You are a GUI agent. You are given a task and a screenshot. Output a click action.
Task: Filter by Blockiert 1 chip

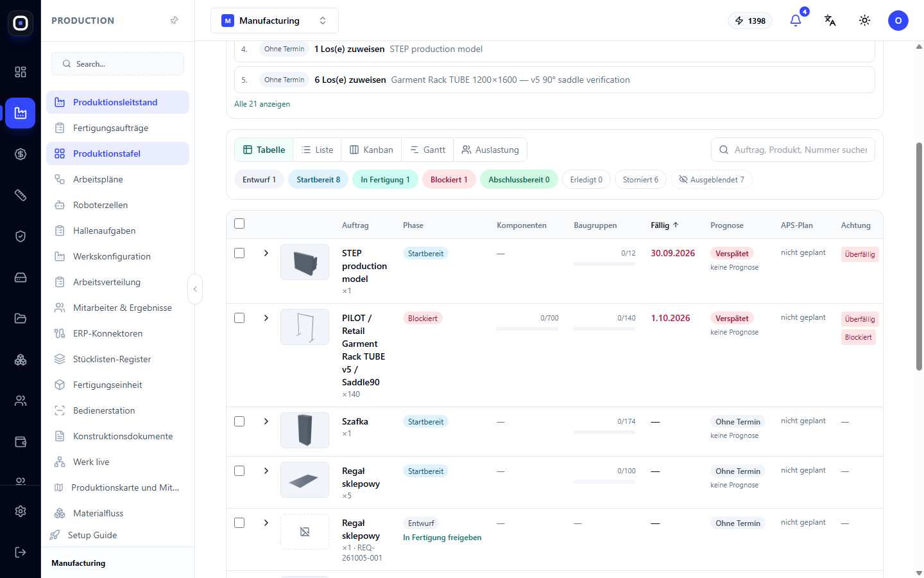tap(449, 180)
